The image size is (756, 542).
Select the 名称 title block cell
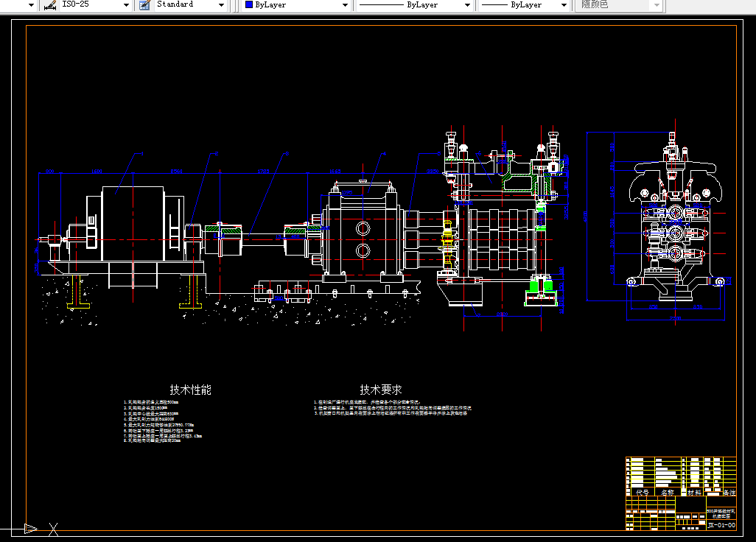tap(668, 493)
